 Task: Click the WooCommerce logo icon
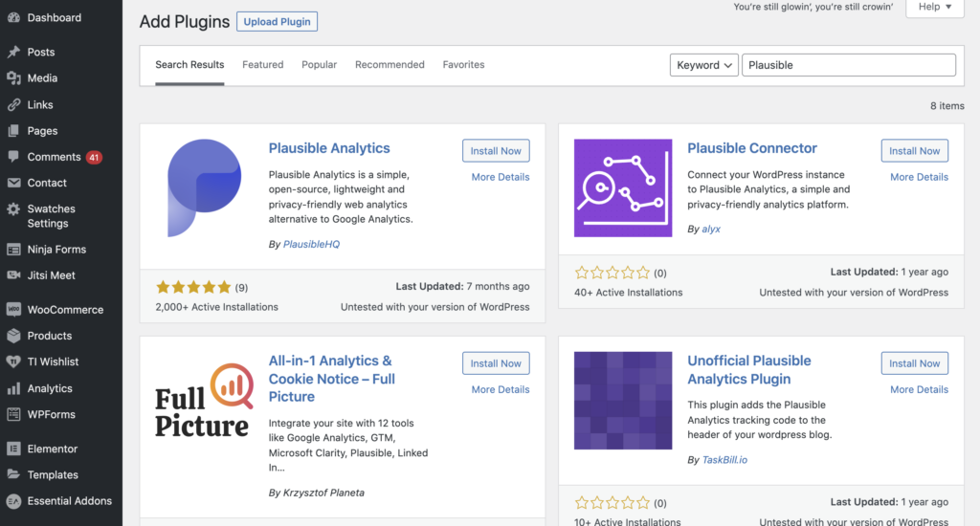pyautogui.click(x=13, y=310)
